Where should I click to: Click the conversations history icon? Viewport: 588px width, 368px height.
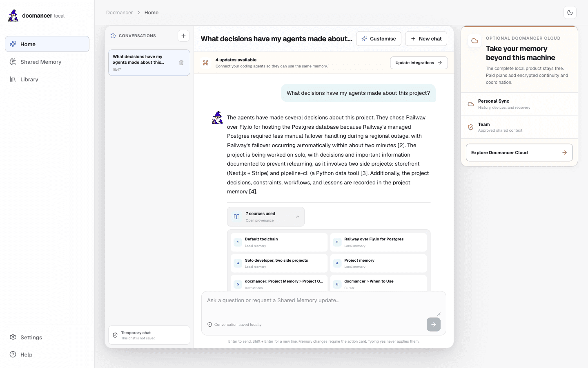(113, 36)
